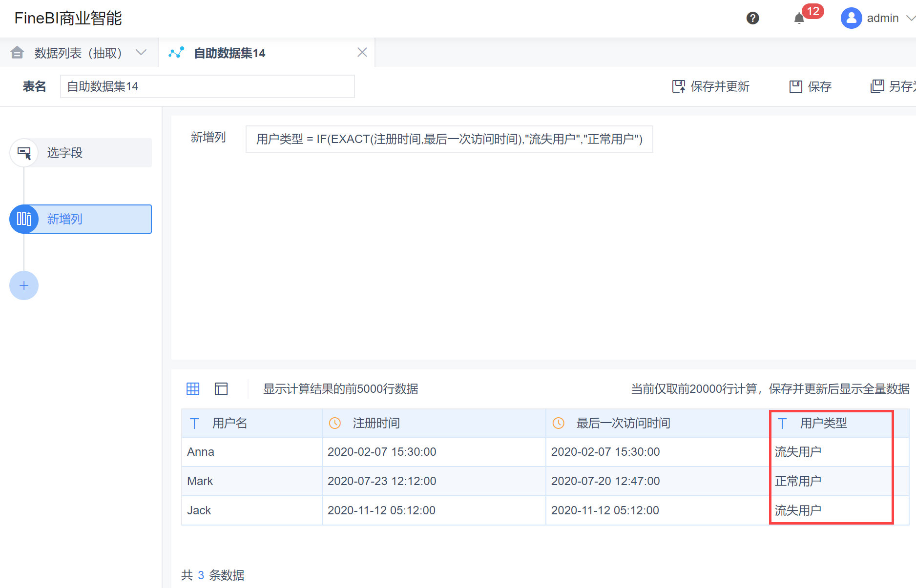Select the 选字段 step icon
916x588 pixels.
[x=24, y=153]
